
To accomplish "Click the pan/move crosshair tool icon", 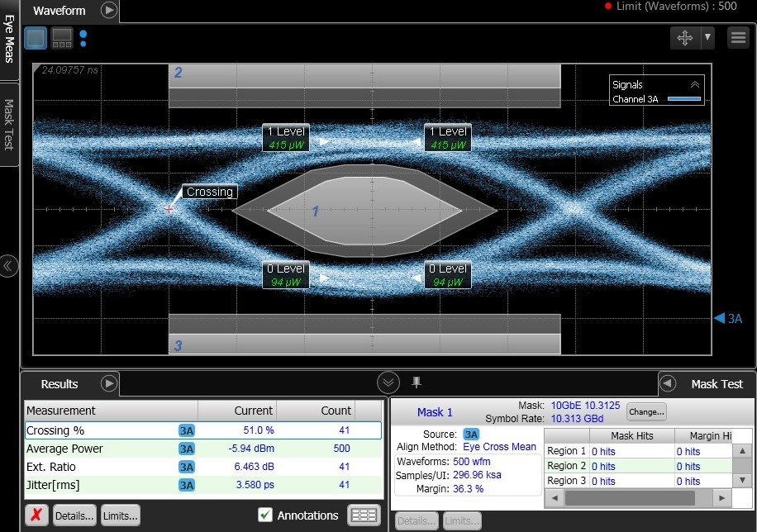I will [684, 38].
